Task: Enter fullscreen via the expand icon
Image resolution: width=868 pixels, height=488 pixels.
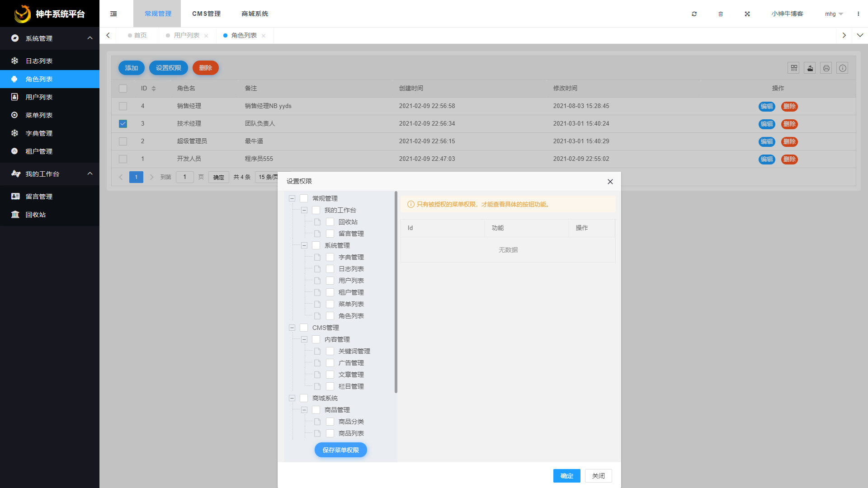Action: (x=747, y=14)
